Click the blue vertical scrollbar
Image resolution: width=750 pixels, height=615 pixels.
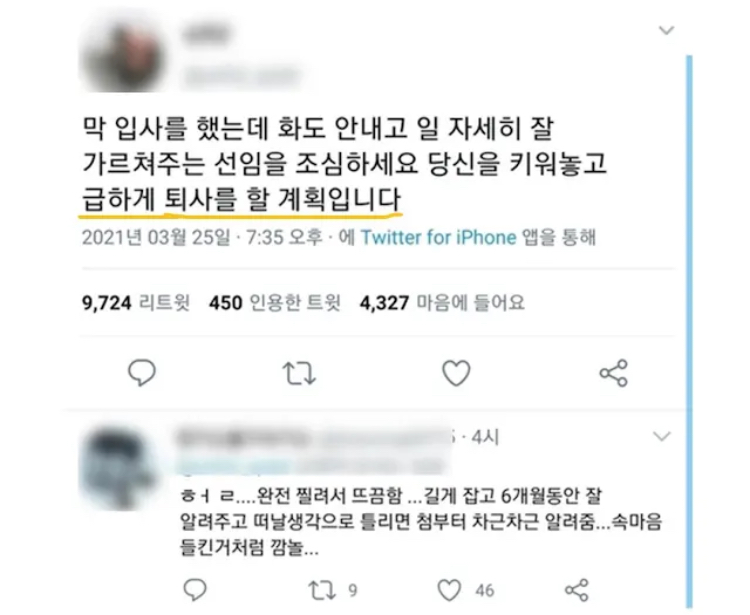(x=689, y=331)
